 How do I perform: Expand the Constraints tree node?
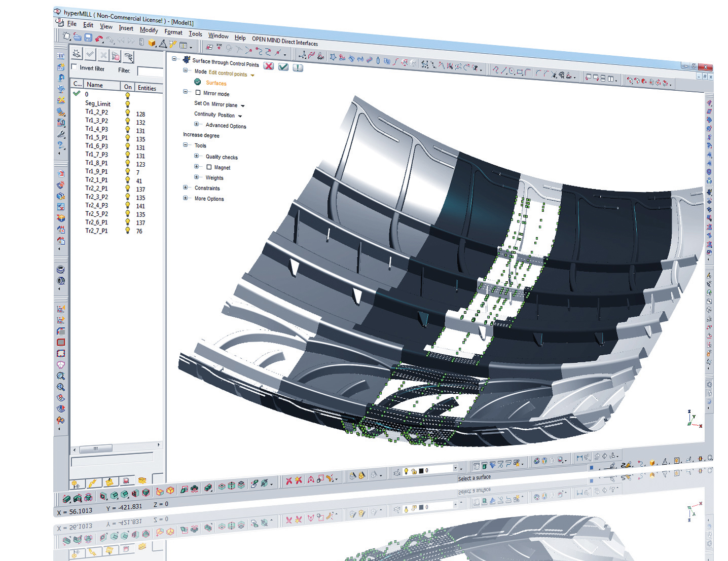coord(186,188)
